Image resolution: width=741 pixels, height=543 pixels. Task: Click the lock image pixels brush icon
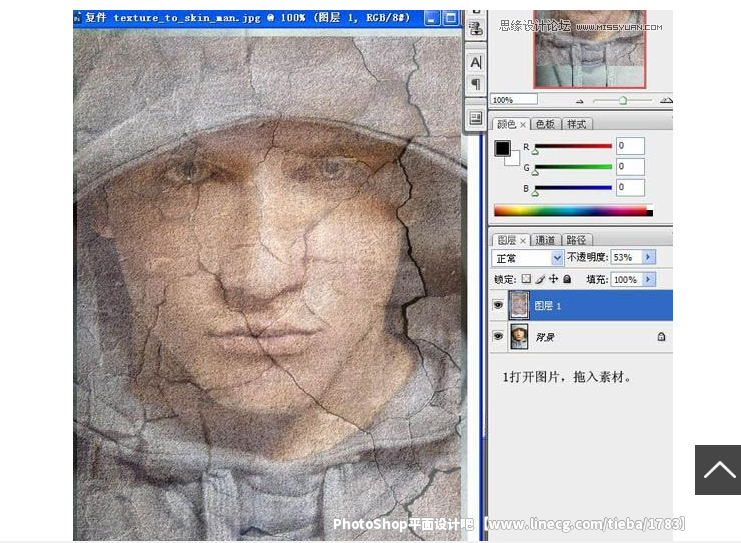click(x=540, y=280)
